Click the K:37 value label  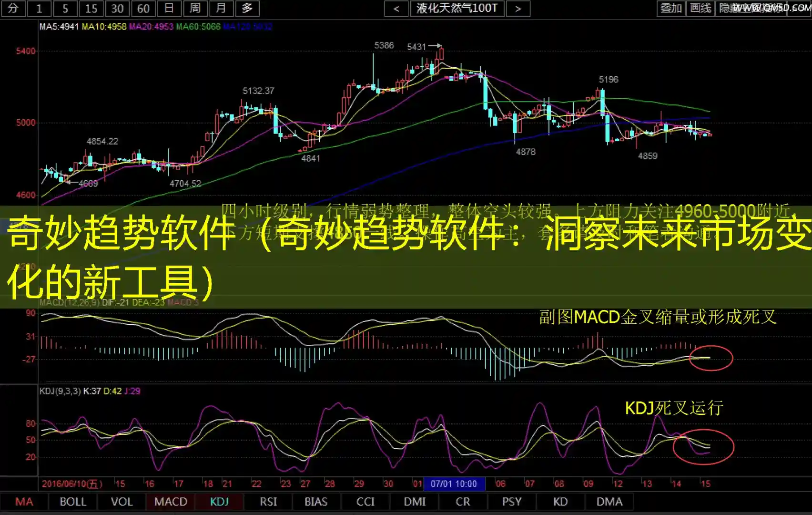coord(92,391)
